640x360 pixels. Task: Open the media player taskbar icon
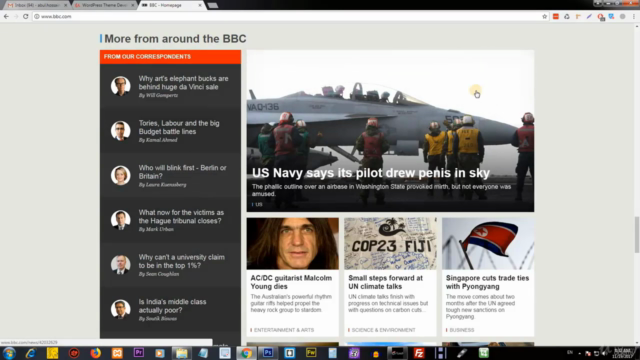[x=160, y=353]
